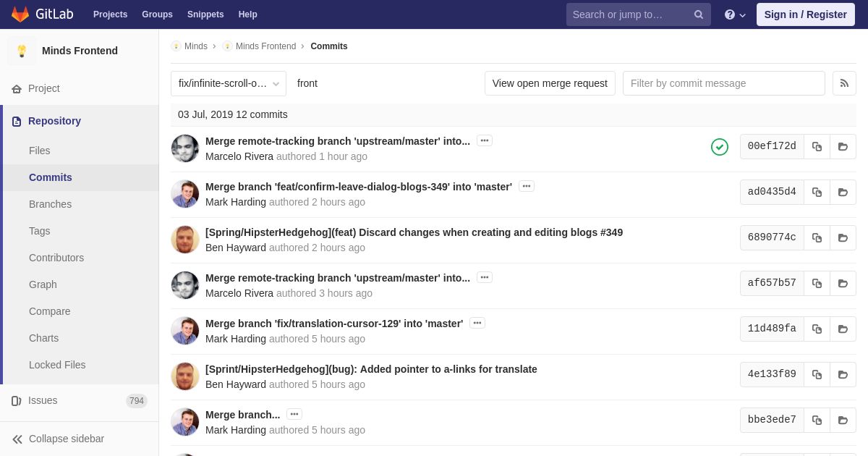Copy commit SHA 4e133f89

[x=817, y=374]
